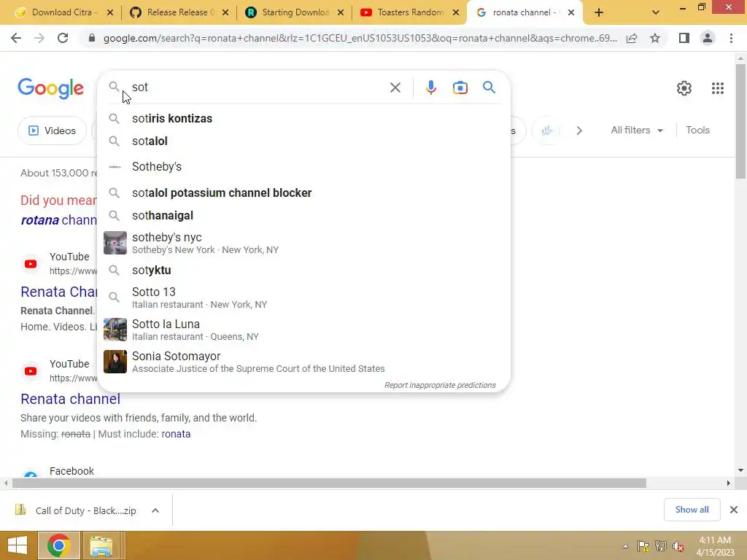Go back to previous page

[16, 38]
